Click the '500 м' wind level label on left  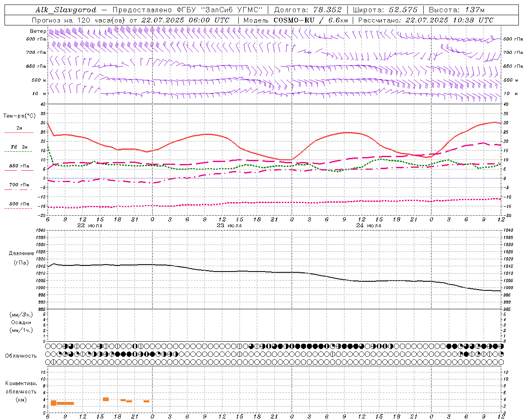tap(39, 80)
